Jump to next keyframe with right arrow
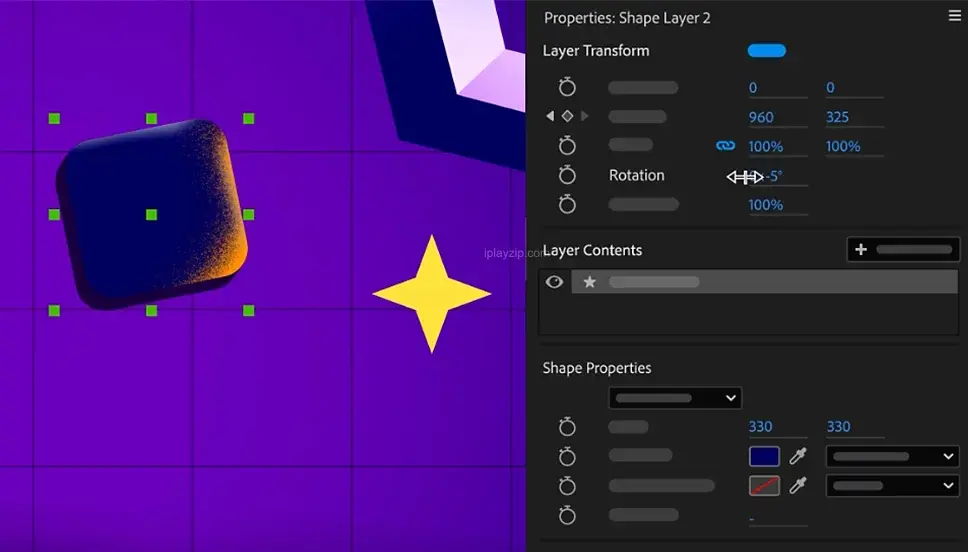 click(x=585, y=117)
